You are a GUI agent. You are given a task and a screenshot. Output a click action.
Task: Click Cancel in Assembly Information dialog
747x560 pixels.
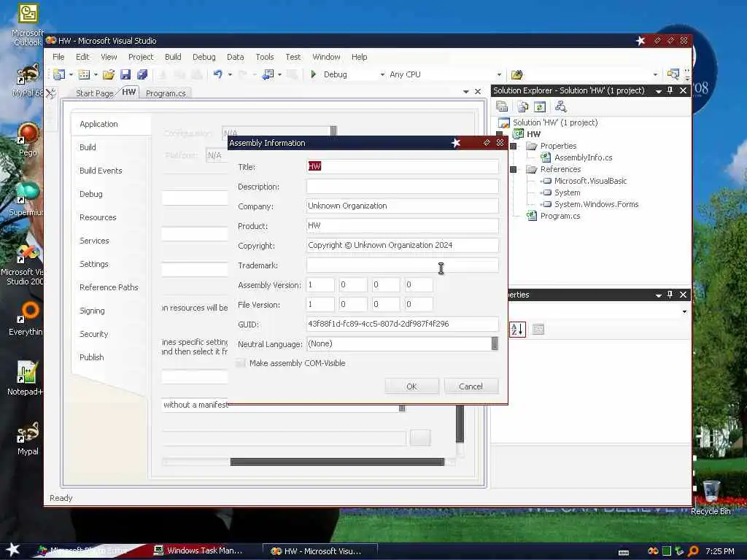[471, 386]
